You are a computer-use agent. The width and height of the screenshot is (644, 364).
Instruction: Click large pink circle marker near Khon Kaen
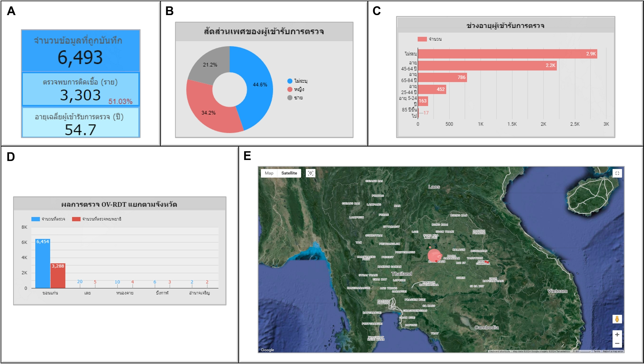pos(434,255)
